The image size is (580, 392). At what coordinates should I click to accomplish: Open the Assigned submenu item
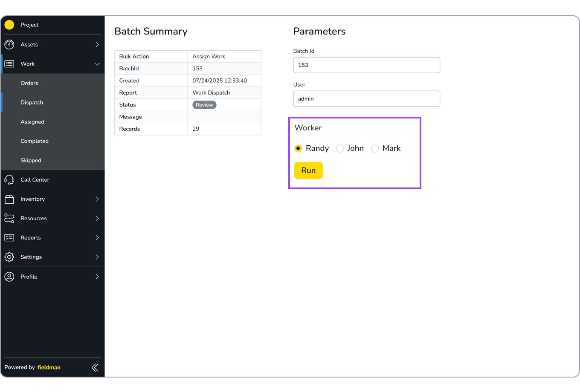[x=53, y=122]
